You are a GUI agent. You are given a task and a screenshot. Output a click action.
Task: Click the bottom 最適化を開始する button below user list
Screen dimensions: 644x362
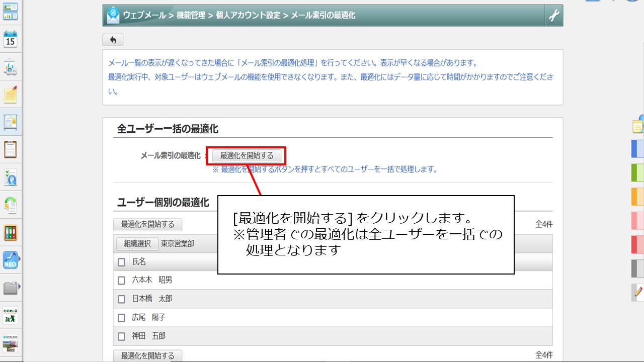click(147, 355)
